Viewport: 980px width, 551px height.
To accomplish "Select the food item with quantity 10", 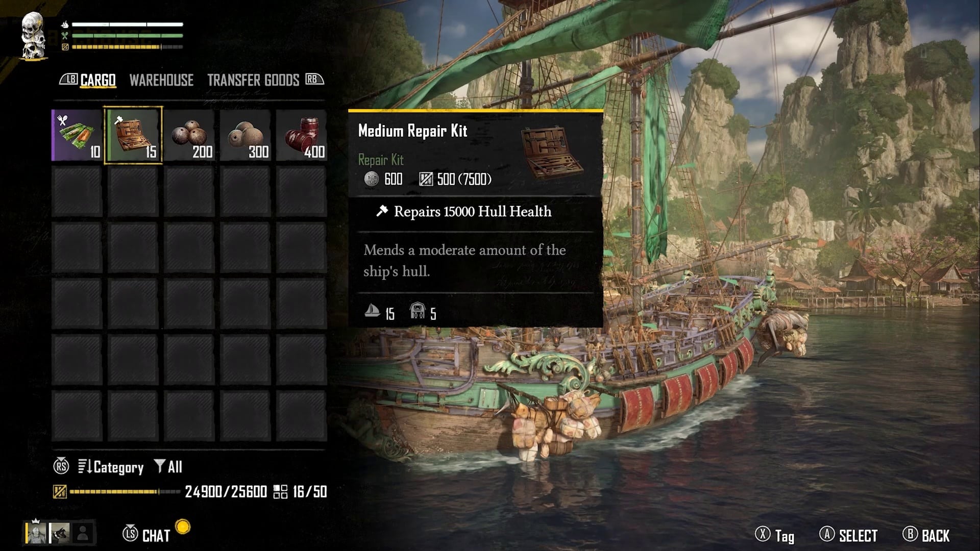I will click(x=77, y=135).
